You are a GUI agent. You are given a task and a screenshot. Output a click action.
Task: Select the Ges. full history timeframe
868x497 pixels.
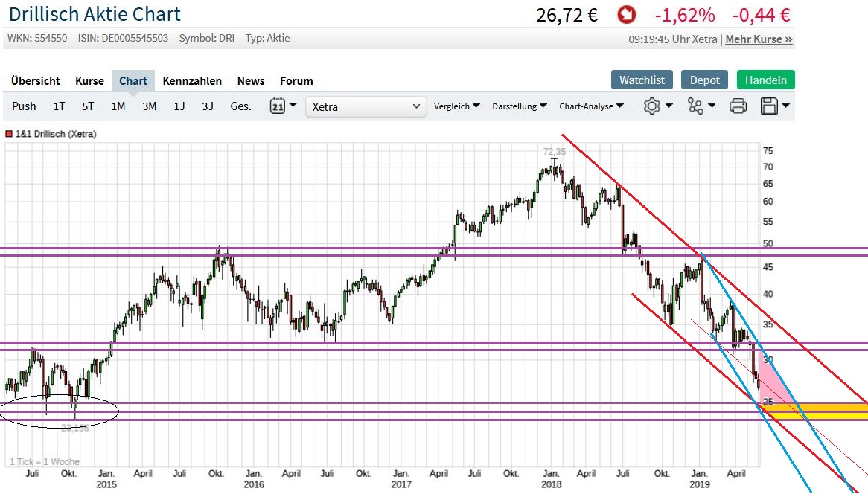click(x=240, y=106)
